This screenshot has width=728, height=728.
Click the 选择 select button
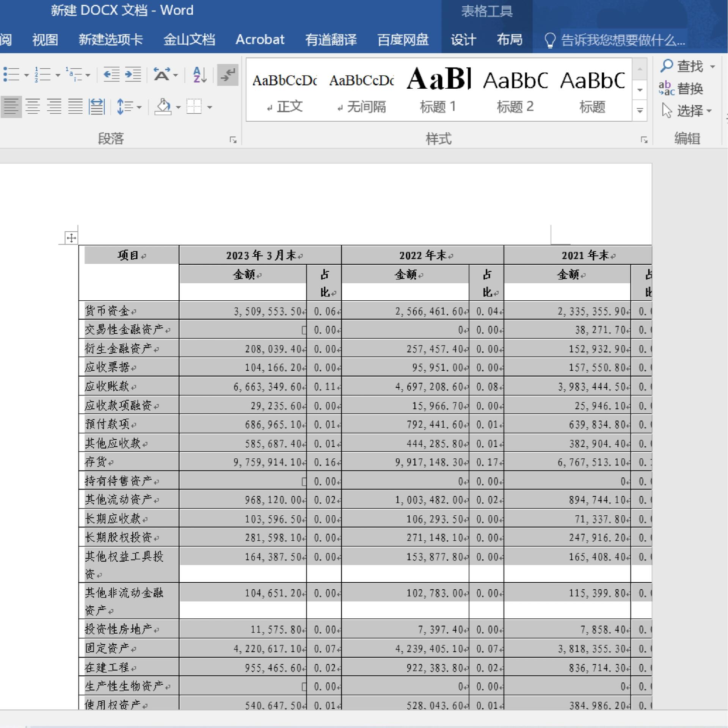click(686, 111)
